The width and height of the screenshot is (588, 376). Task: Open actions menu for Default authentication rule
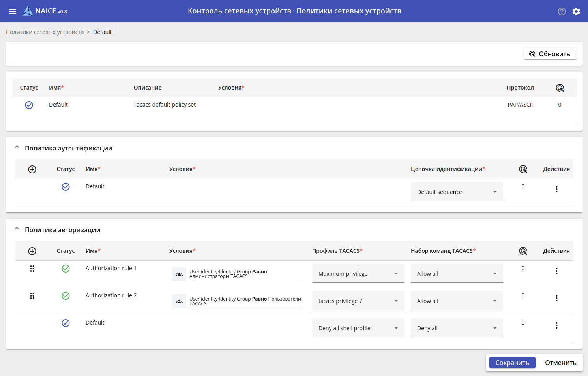pos(556,189)
